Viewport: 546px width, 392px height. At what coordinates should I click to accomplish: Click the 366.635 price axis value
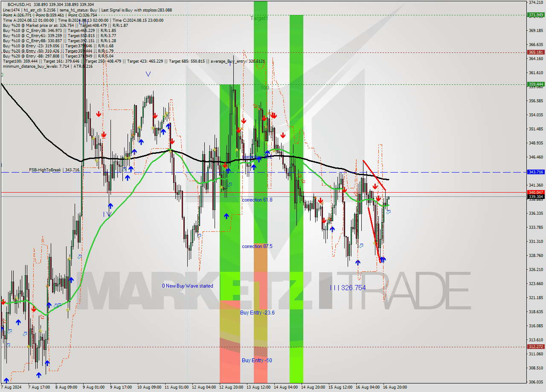click(536, 45)
